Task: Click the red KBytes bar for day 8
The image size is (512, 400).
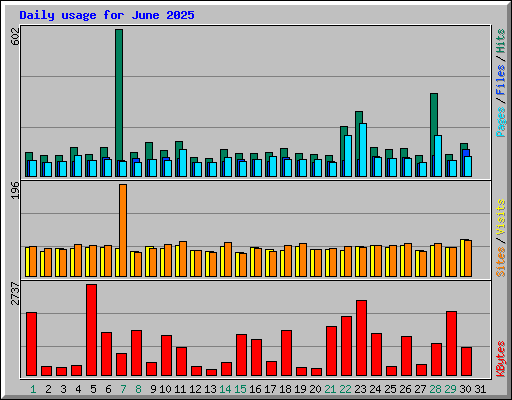Action: (136, 353)
